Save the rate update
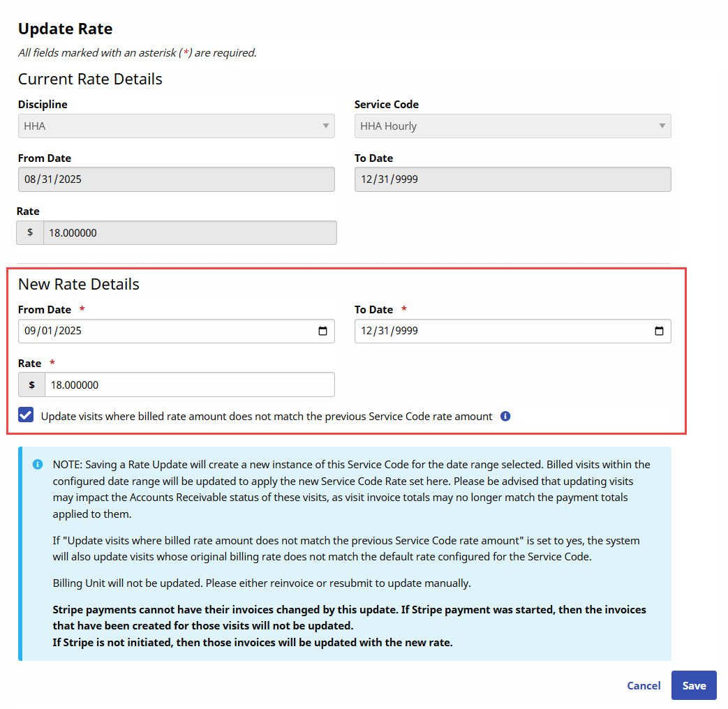The image size is (728, 709). (x=694, y=685)
